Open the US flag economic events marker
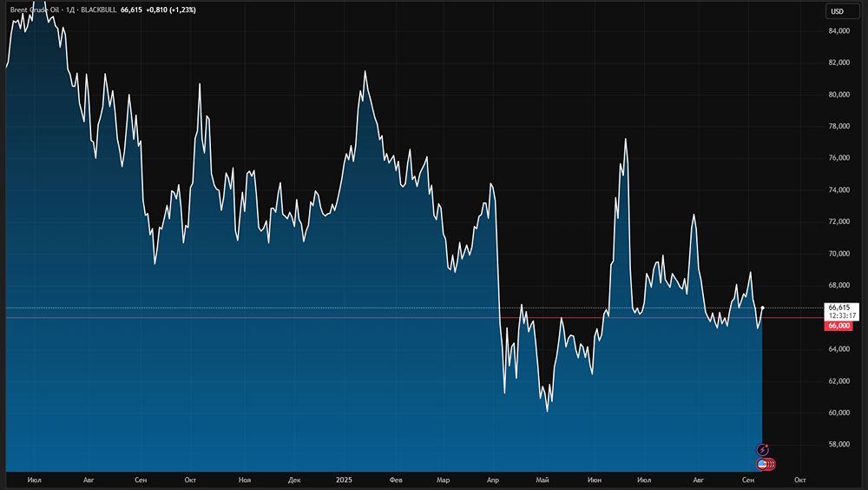Viewport: 868px width, 490px height. [x=763, y=465]
